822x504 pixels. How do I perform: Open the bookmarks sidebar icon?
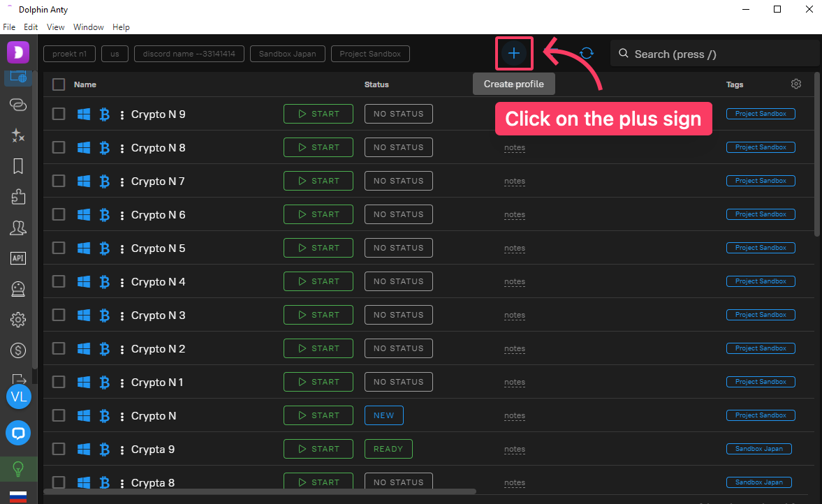click(x=18, y=167)
